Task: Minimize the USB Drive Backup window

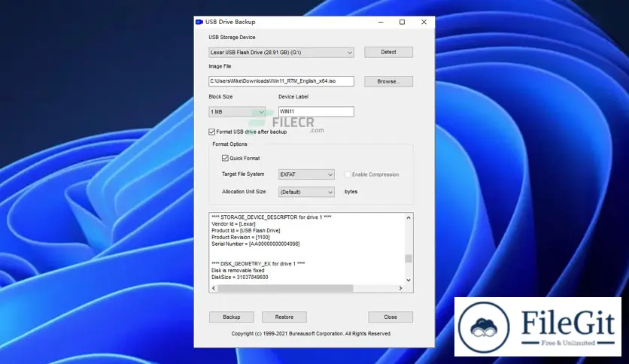Action: (x=381, y=22)
